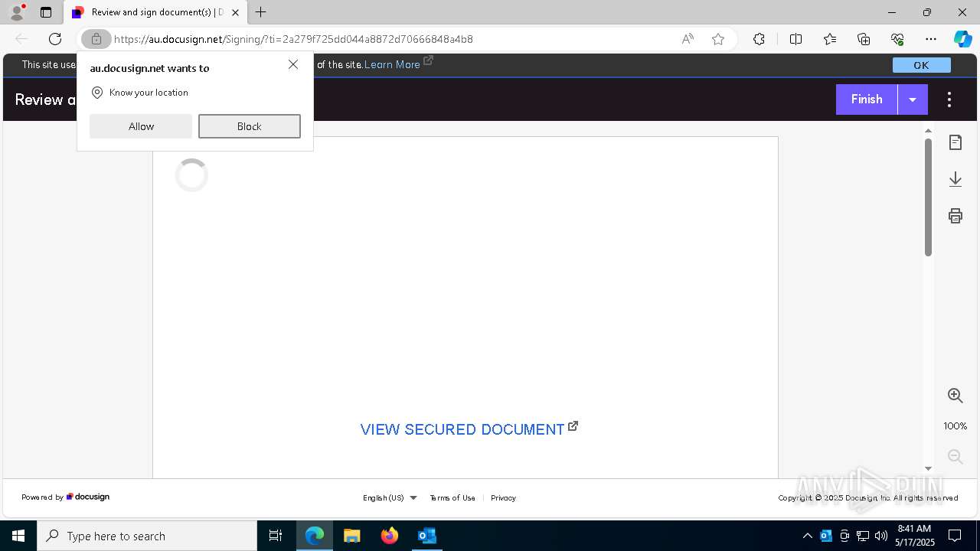Click the 100% zoom level label
Viewport: 980px width, 551px height.
pos(955,426)
